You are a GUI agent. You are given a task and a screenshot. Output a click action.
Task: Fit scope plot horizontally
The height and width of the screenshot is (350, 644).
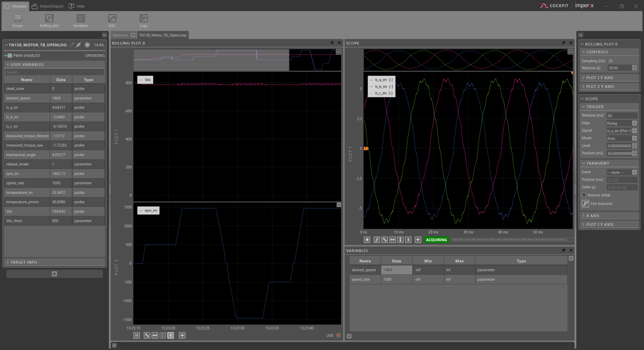pos(392,240)
